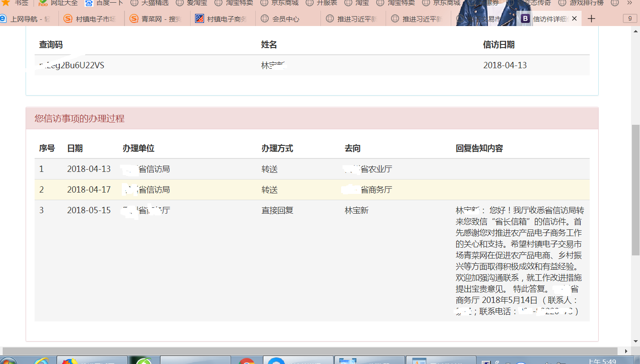Click the 姓名 column header
The height and width of the screenshot is (364, 640).
click(269, 45)
